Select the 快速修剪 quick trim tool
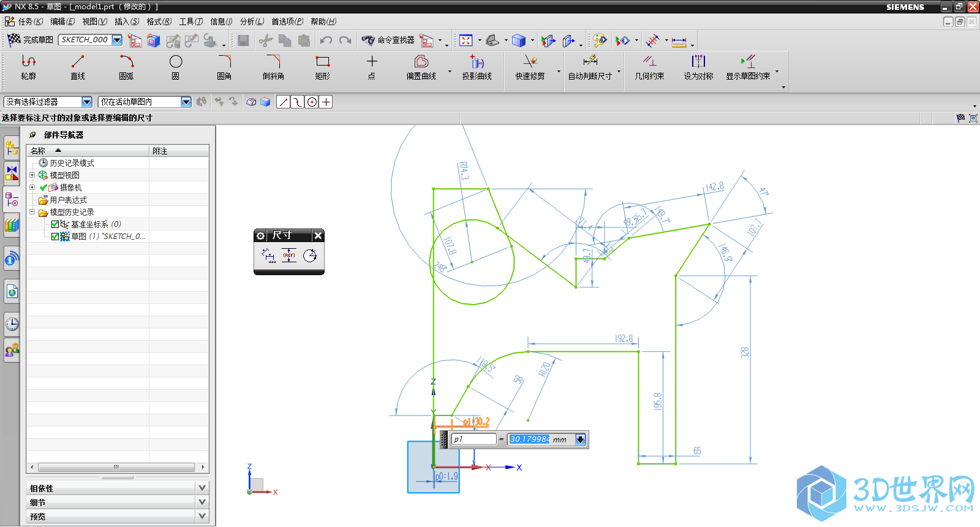The image size is (980, 527). coord(530,67)
